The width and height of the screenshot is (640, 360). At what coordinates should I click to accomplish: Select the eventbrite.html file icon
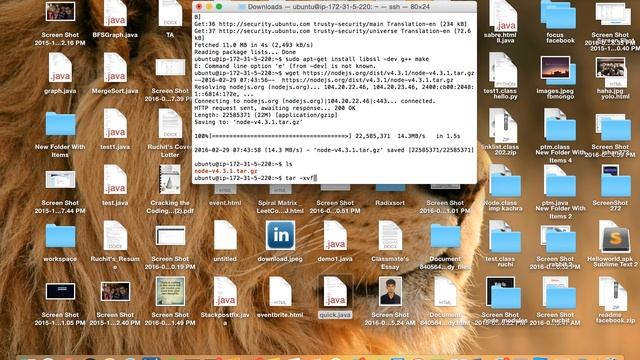click(x=280, y=292)
